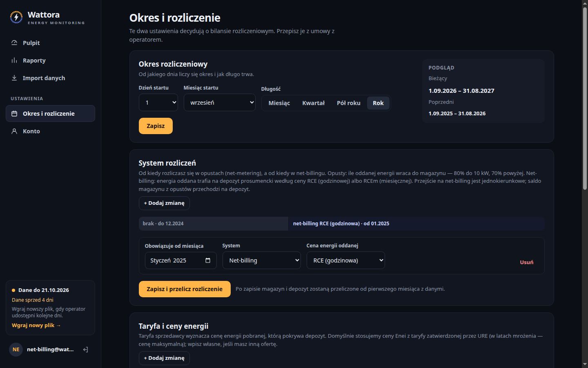Screen dimensions: 588x368
Task: Click the person icon next to Konto
Action: [14, 131]
